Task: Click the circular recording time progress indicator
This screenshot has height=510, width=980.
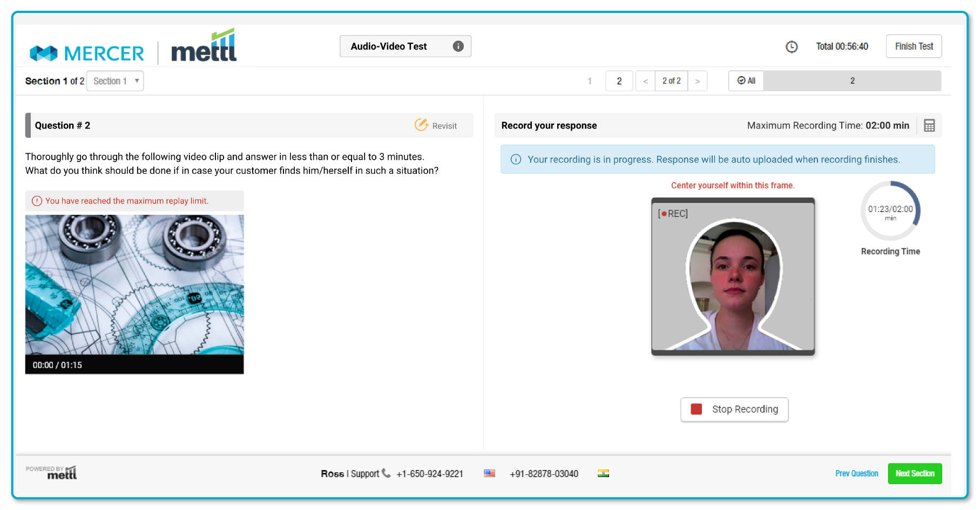Action: tap(890, 211)
